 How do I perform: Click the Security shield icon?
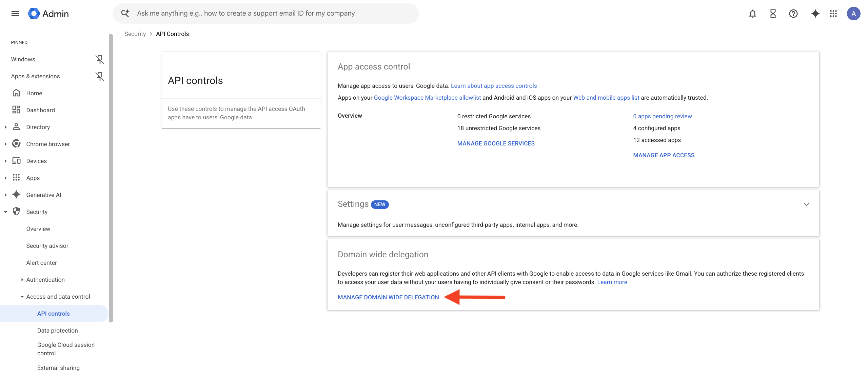point(16,212)
